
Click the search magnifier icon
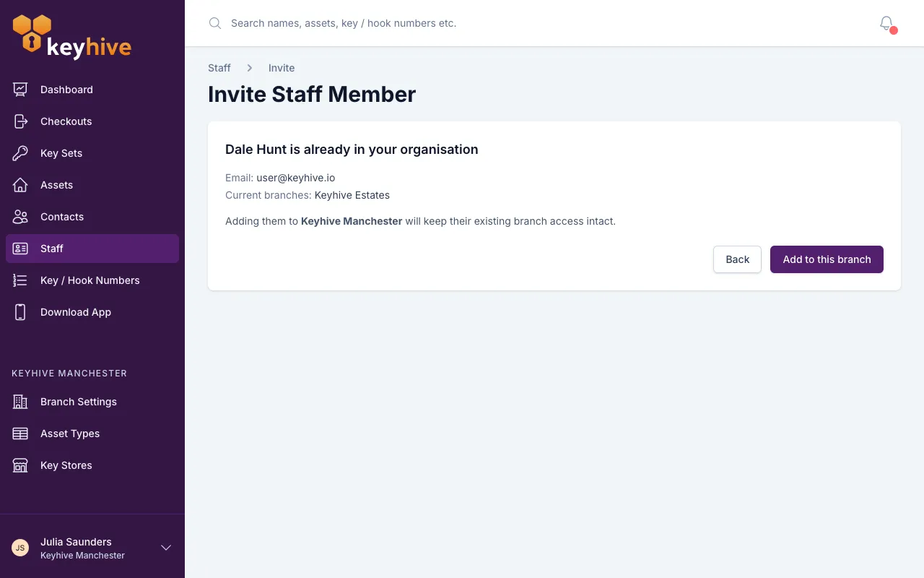(215, 23)
